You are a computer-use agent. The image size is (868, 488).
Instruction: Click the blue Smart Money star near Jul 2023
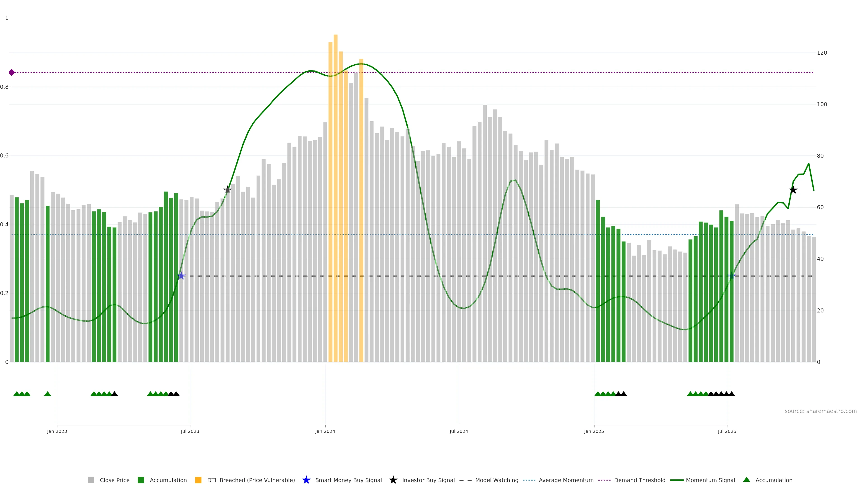click(x=181, y=276)
